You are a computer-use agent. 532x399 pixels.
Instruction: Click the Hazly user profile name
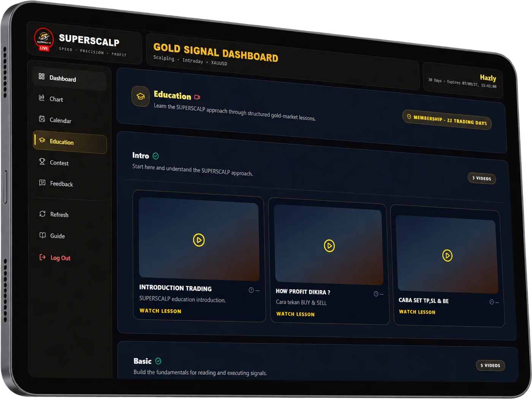coord(488,78)
